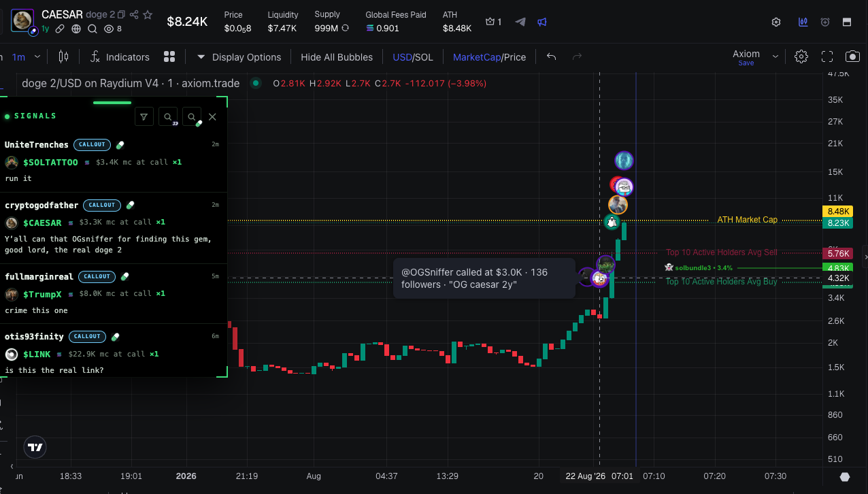Click the pill icon next to UniteTrenches

120,145
